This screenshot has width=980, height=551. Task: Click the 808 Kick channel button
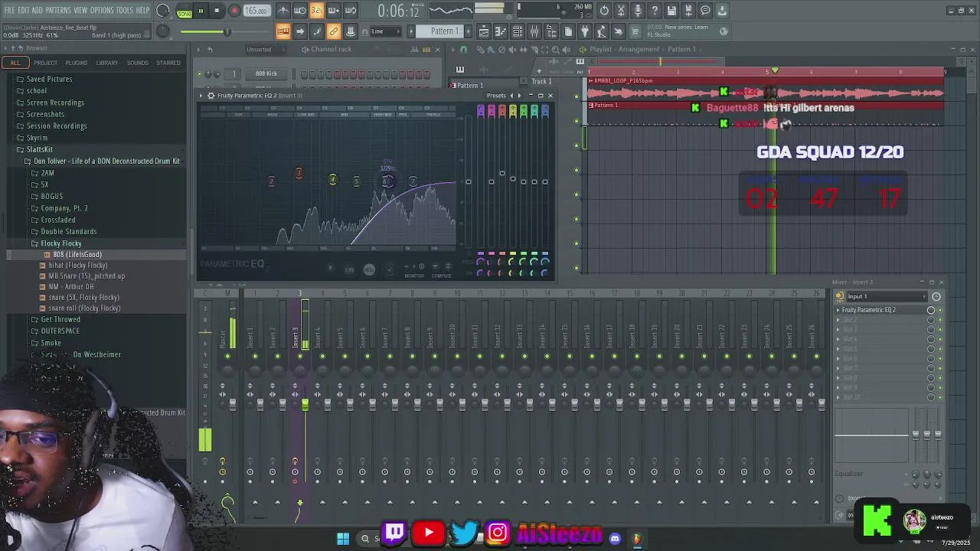point(267,74)
